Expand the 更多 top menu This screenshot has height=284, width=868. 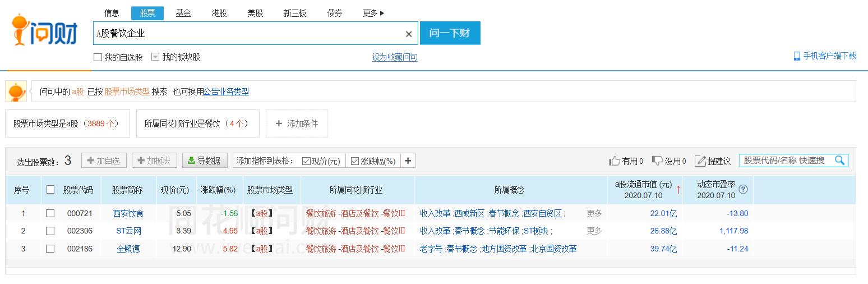(373, 13)
